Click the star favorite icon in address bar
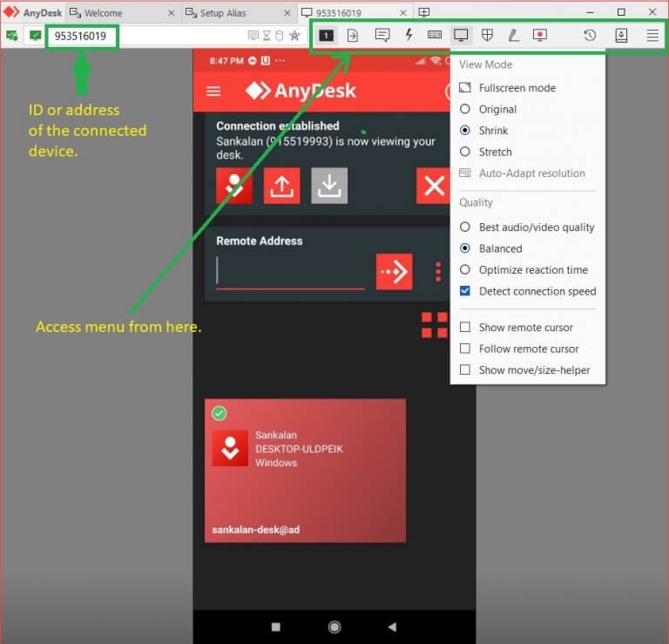The width and height of the screenshot is (669, 644). (x=294, y=36)
